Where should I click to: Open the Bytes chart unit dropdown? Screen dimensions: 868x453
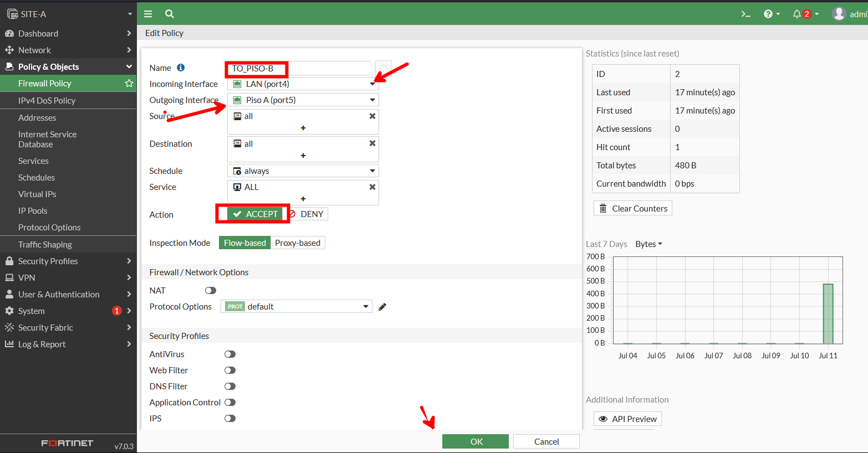(x=649, y=244)
